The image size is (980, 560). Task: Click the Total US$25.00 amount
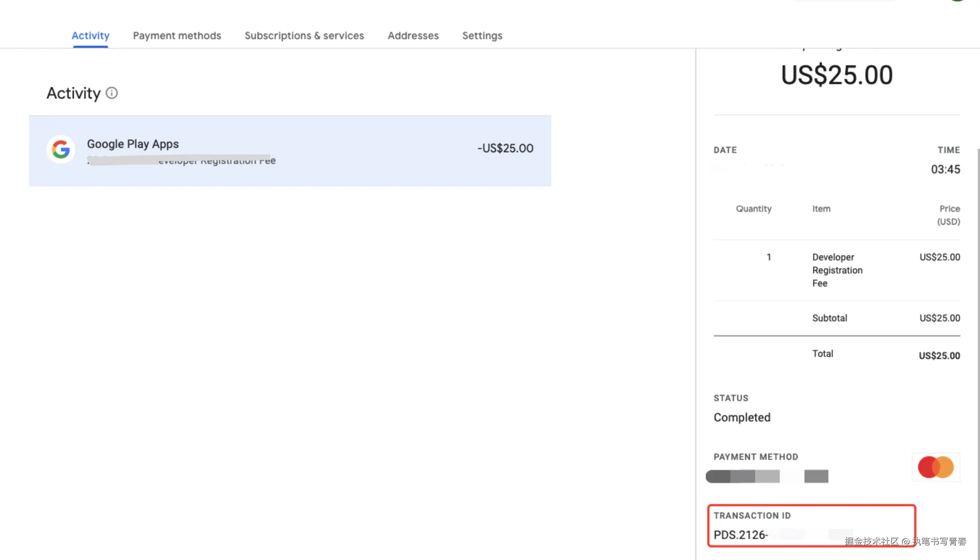tap(939, 355)
